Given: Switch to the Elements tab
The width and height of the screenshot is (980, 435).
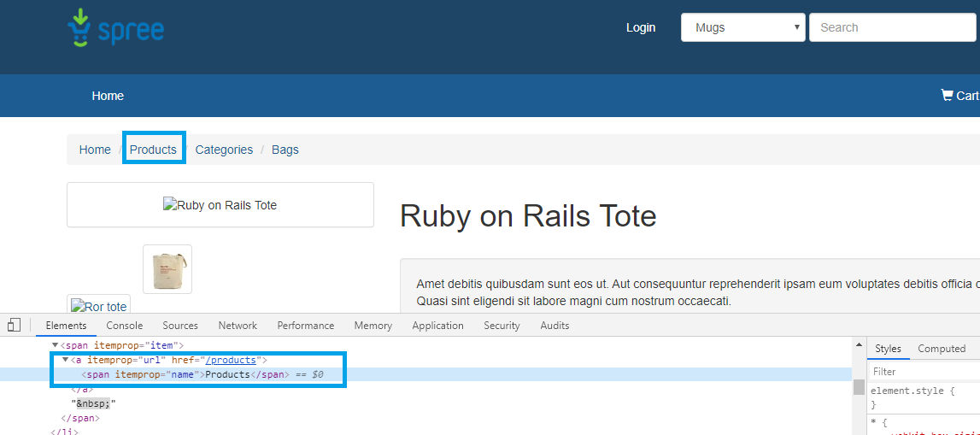Looking at the screenshot, I should pos(66,326).
